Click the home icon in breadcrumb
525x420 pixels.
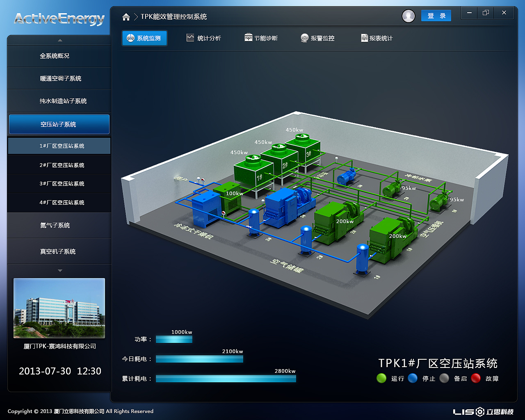click(126, 17)
